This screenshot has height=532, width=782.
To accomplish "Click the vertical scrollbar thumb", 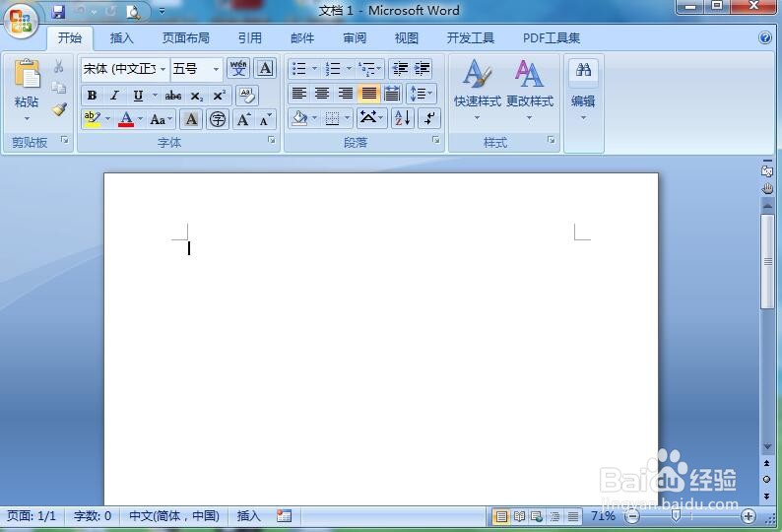I will pos(767,261).
